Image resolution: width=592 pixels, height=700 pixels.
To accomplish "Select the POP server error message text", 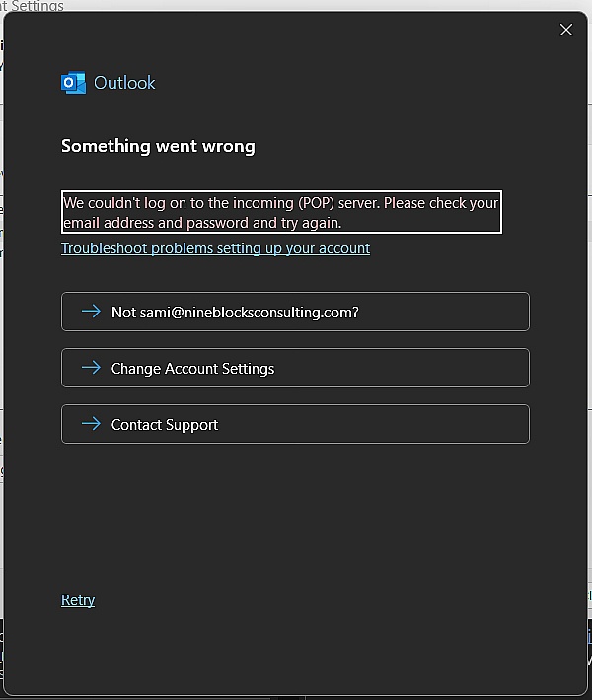I will click(281, 212).
